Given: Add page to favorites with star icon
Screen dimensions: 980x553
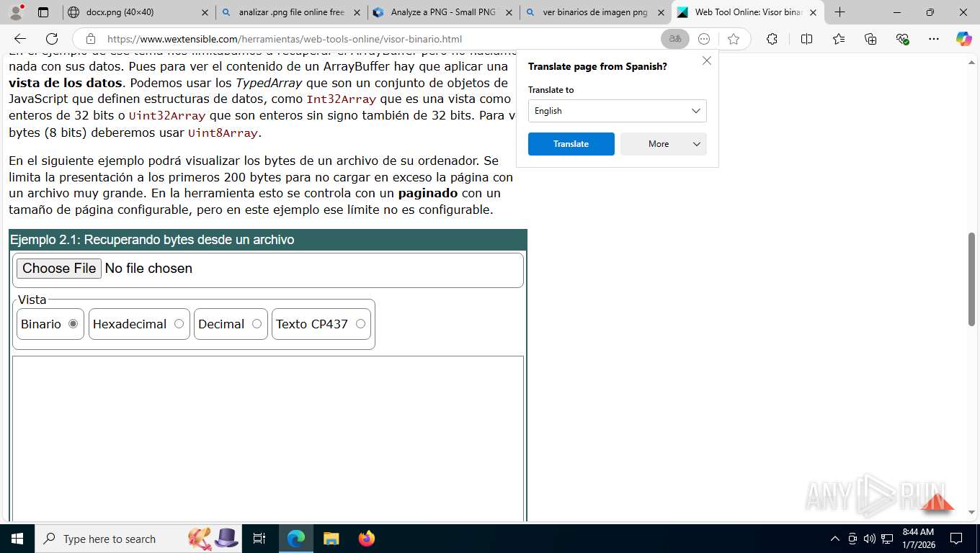Looking at the screenshot, I should coord(734,39).
